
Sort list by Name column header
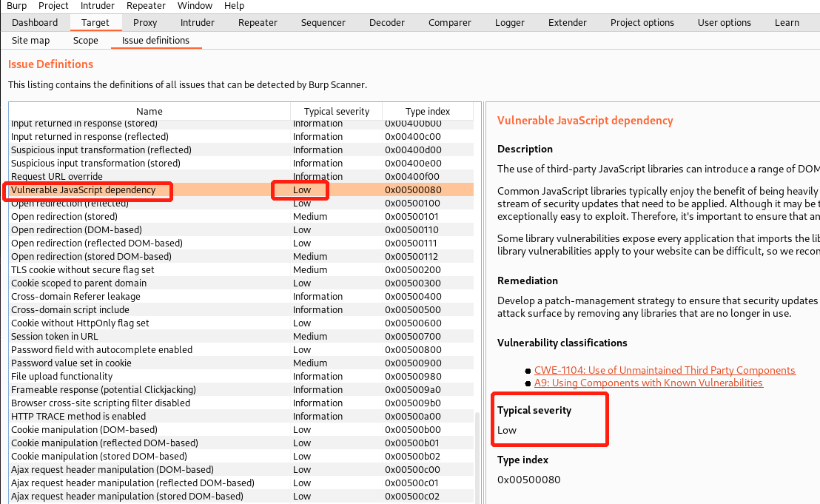(x=149, y=111)
